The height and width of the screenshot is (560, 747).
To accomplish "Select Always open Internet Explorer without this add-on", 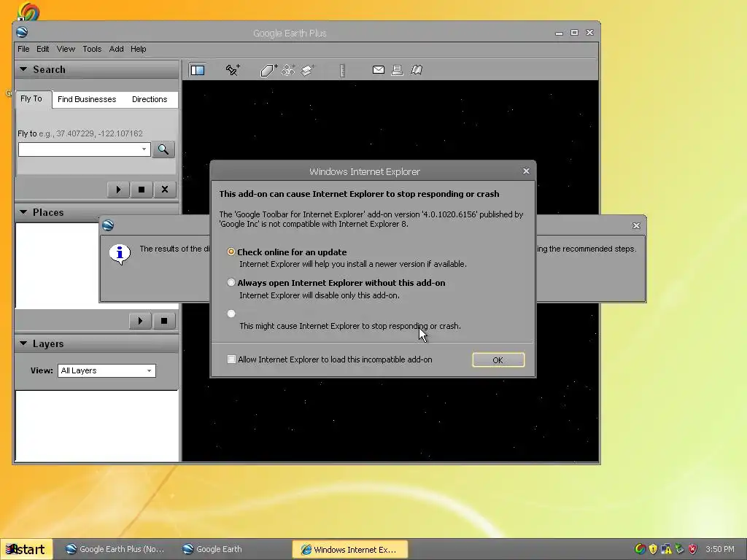I will pos(231,282).
